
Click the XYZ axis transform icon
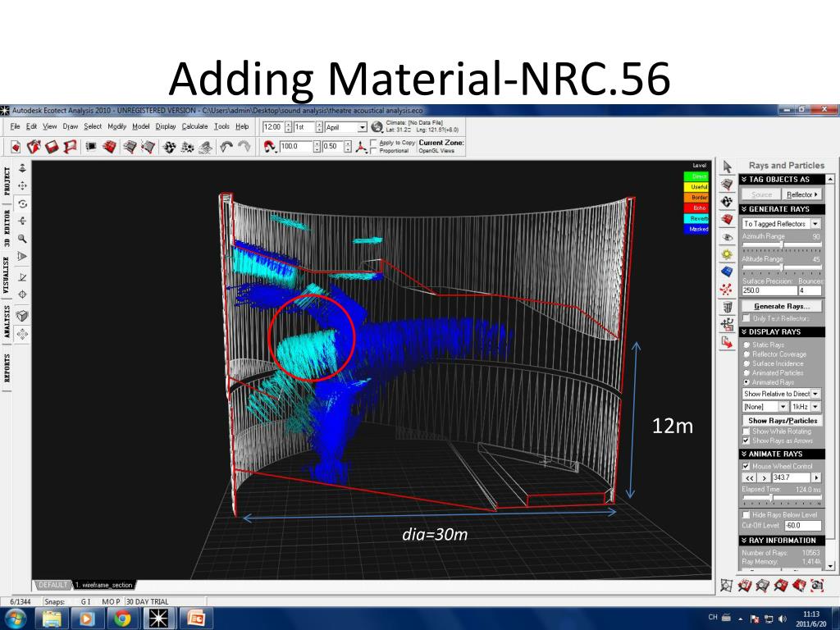pos(361,146)
